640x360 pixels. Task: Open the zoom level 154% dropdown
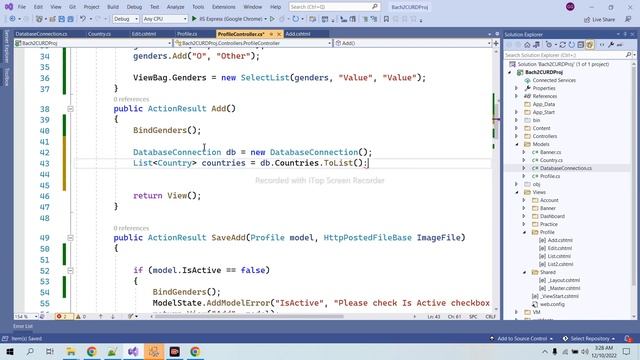tap(26, 316)
